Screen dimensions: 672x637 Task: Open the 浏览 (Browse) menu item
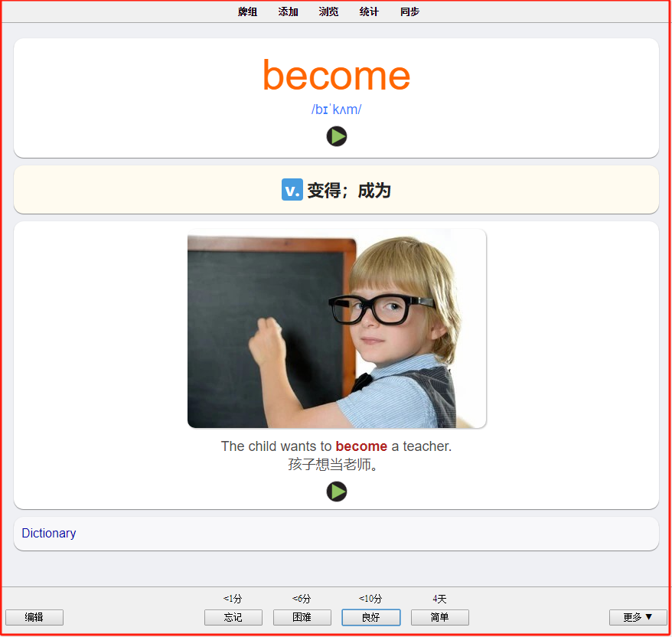pyautogui.click(x=328, y=11)
